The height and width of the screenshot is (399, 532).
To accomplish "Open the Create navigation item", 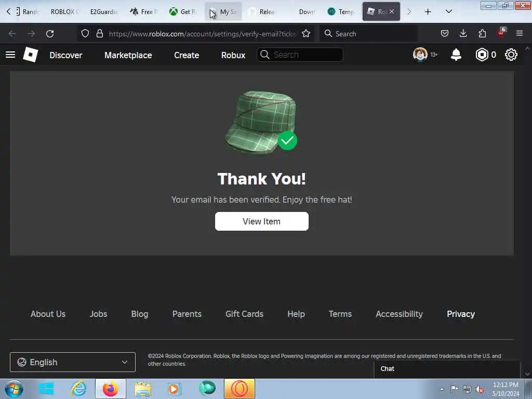I will click(187, 55).
